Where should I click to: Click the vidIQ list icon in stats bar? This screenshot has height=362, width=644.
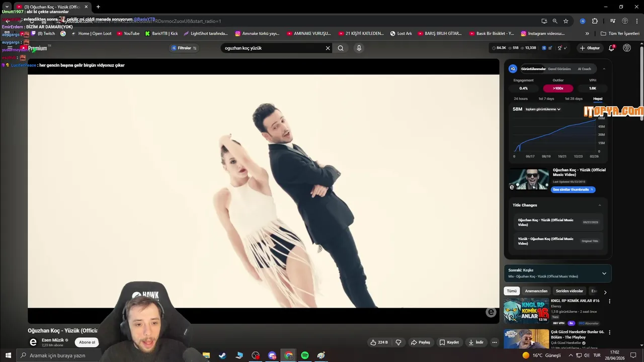550,48
